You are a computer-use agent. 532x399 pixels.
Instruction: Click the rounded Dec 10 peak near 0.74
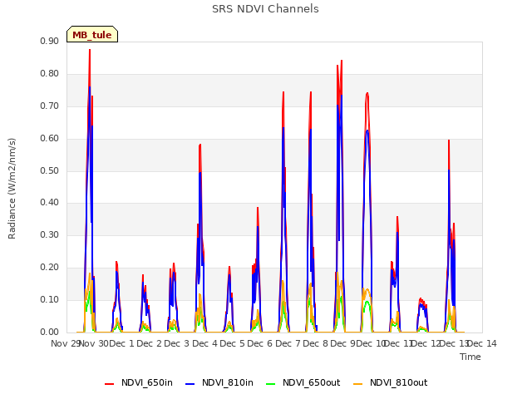click(367, 93)
